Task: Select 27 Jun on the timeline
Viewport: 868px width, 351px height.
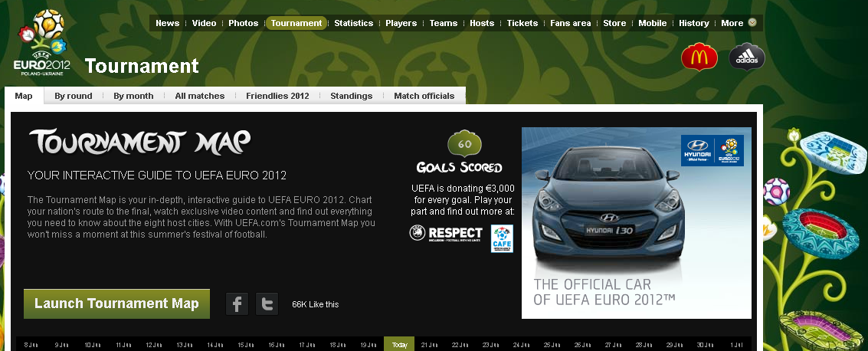Action: pyautogui.click(x=613, y=345)
